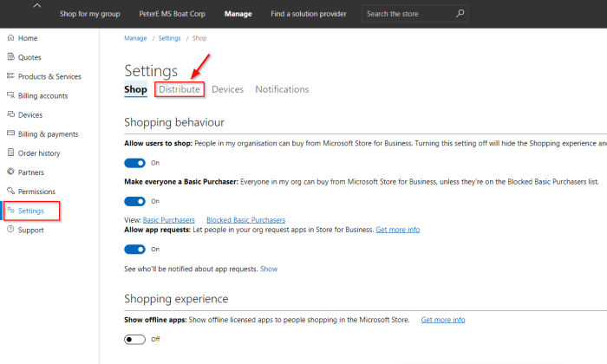Toggle Make everyone a Basic Purchaser

pos(134,201)
